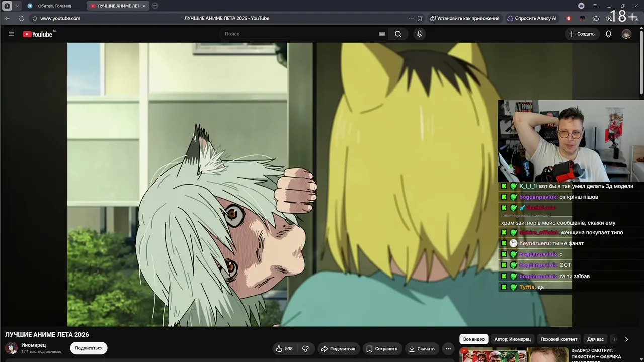The width and height of the screenshot is (644, 362).
Task: Open the account avatar menu
Action: click(626, 34)
